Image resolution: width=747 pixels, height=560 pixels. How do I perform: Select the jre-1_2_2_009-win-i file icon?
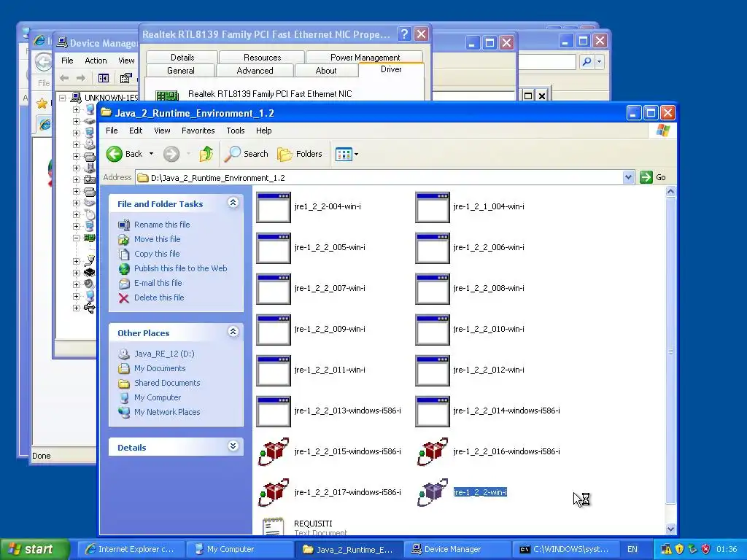(x=274, y=330)
